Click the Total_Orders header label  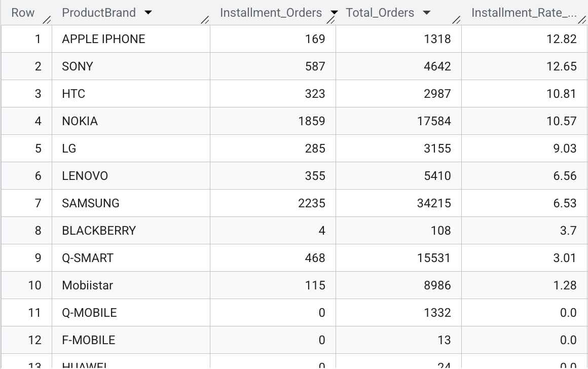(x=380, y=13)
